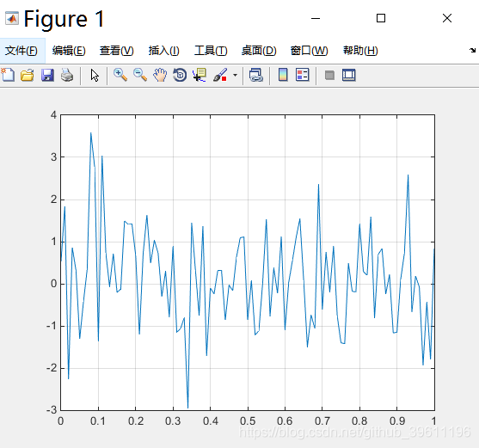Open the 插入(I) menu
The width and height of the screenshot is (479, 448).
pyautogui.click(x=163, y=51)
